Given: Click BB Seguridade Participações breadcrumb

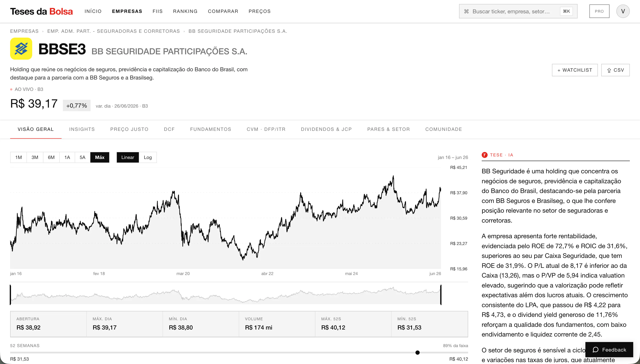Looking at the screenshot, I should point(238,31).
